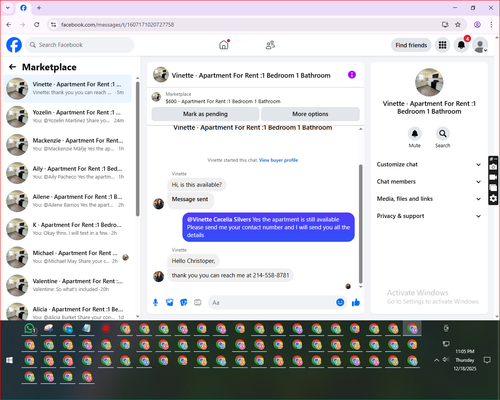500x400 pixels.
Task: Open conversation info purple icon
Action: pos(352,75)
